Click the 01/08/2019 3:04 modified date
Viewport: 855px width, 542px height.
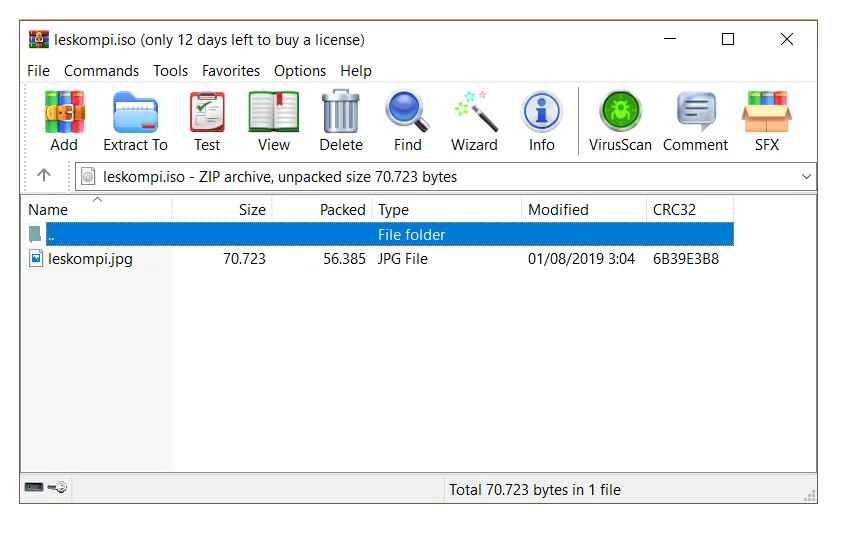[x=581, y=258]
